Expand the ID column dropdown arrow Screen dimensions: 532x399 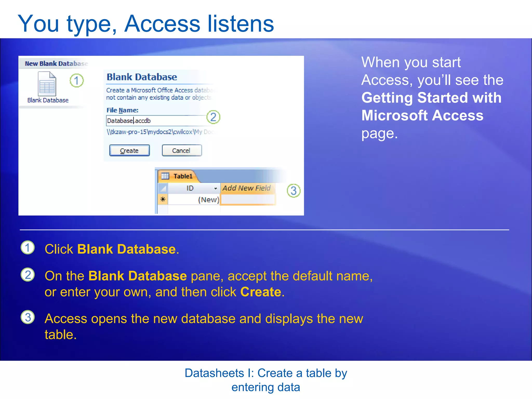click(x=216, y=189)
